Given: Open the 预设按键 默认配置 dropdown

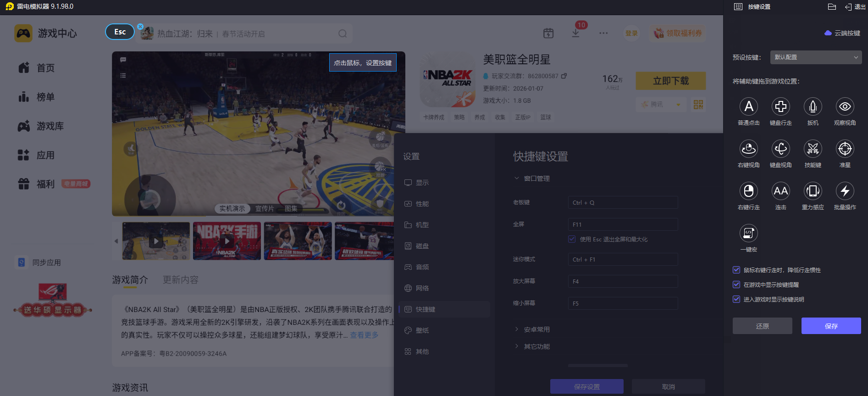Looking at the screenshot, I should click(x=816, y=57).
